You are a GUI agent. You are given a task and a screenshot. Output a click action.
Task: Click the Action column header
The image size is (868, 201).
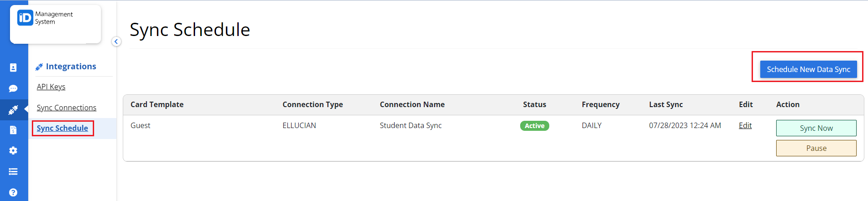(x=788, y=104)
